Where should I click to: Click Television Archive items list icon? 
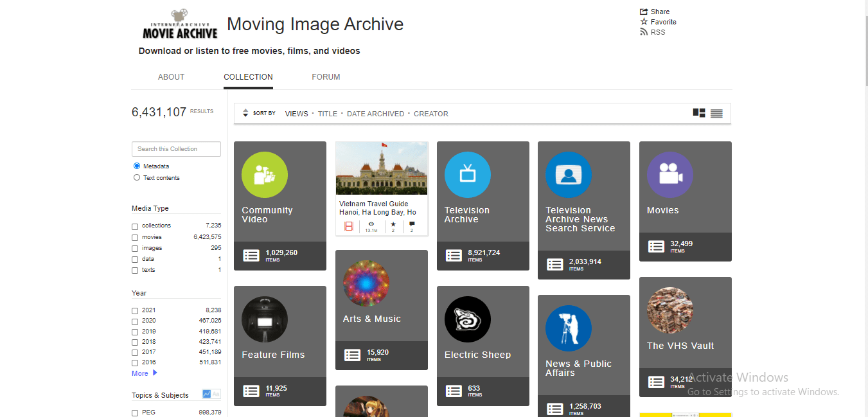point(454,255)
